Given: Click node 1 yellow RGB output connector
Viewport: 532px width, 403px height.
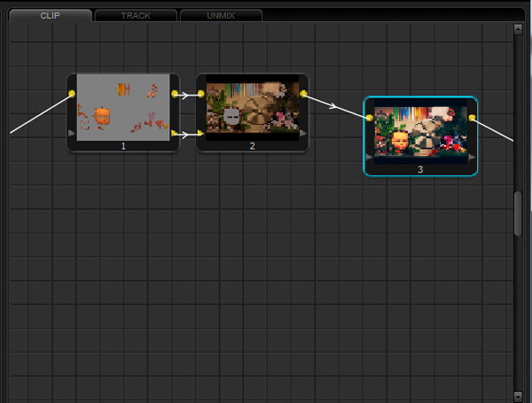Looking at the screenshot, I should tap(175, 94).
